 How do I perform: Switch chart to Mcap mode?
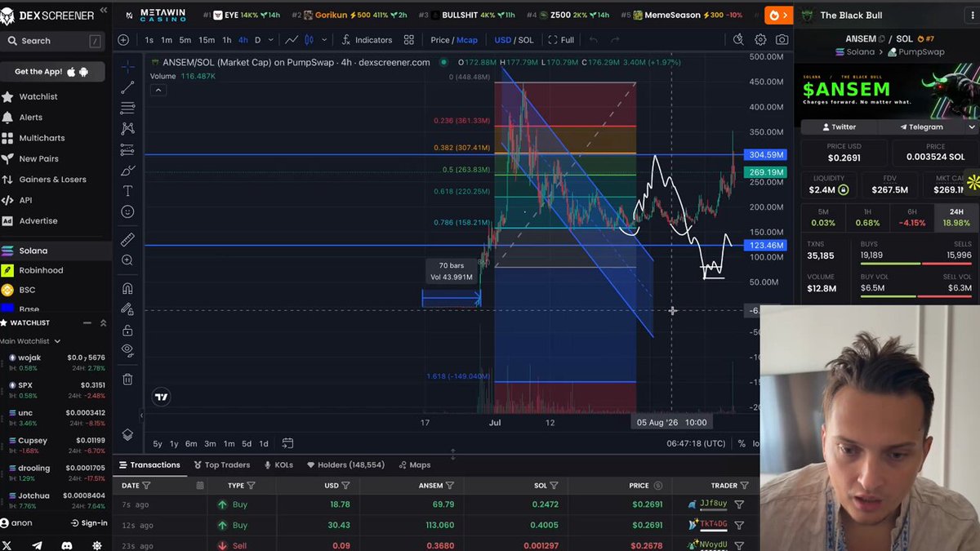[467, 40]
